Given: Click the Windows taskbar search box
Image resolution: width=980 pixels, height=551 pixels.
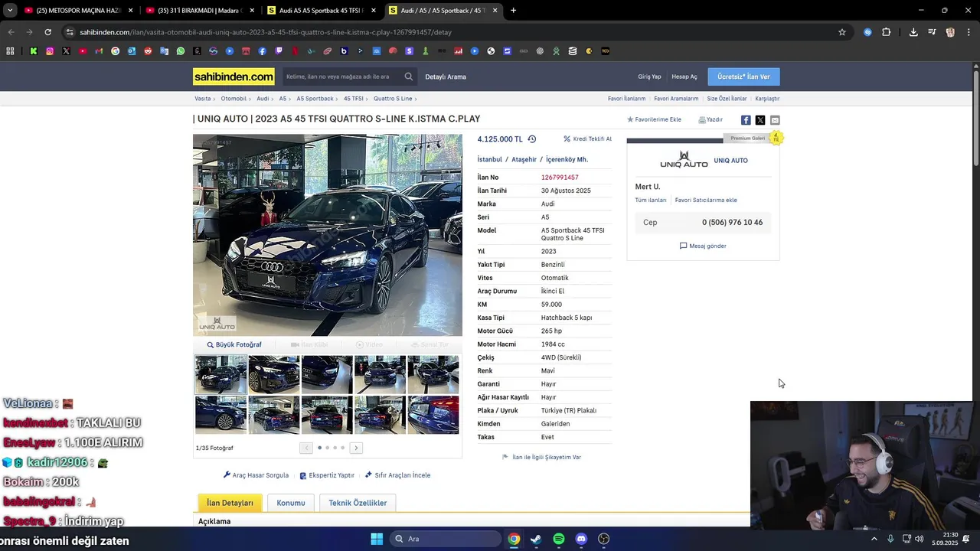Looking at the screenshot, I should (444, 539).
